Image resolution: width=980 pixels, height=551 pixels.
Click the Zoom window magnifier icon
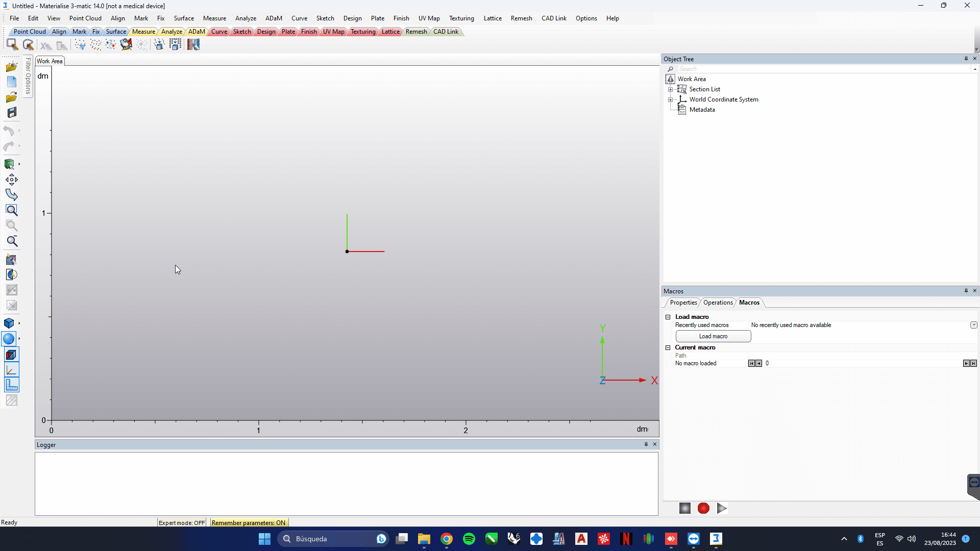click(11, 210)
